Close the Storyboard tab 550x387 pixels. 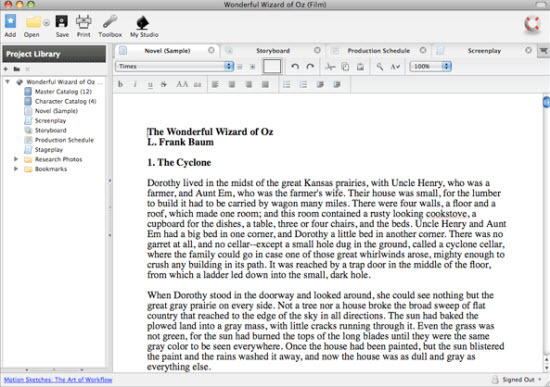coord(317,51)
